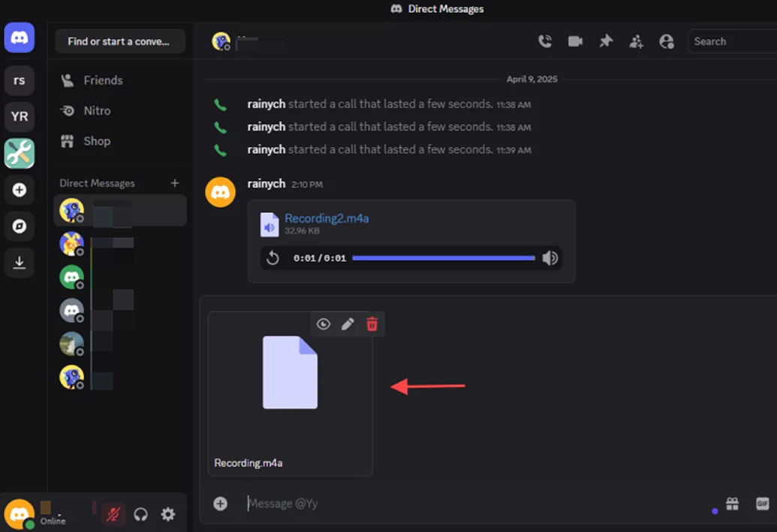Unmute the microphone
The height and width of the screenshot is (532, 777).
click(113, 514)
